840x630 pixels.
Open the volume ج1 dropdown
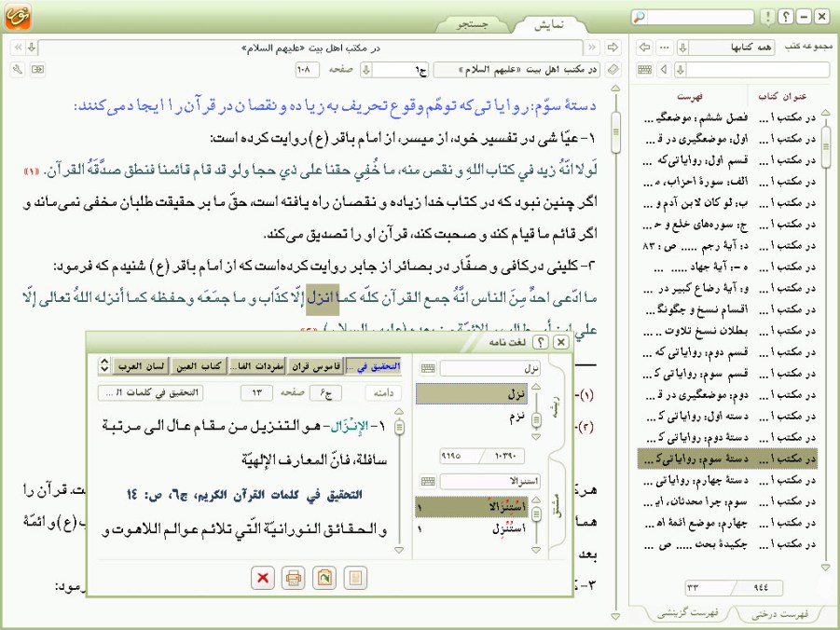tap(366, 70)
